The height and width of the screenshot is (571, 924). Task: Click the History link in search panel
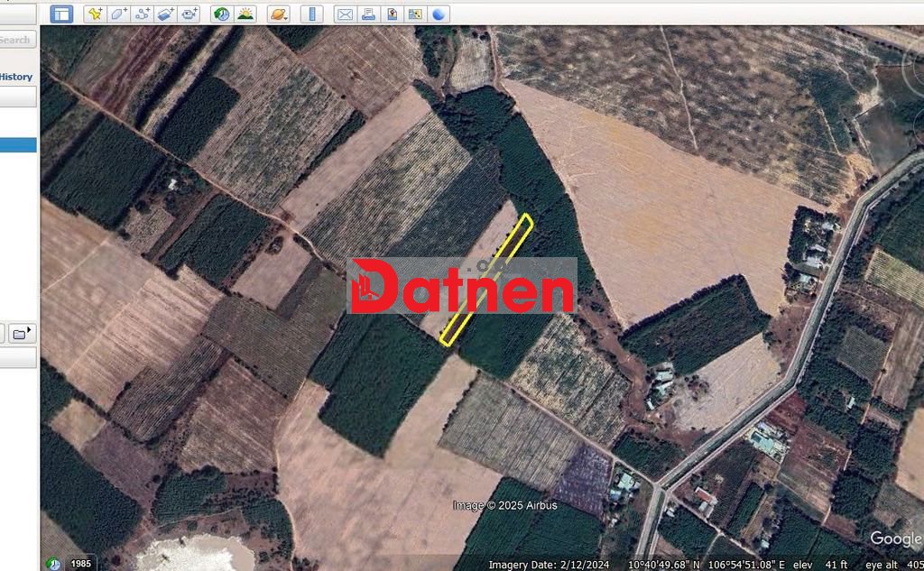coord(16,77)
